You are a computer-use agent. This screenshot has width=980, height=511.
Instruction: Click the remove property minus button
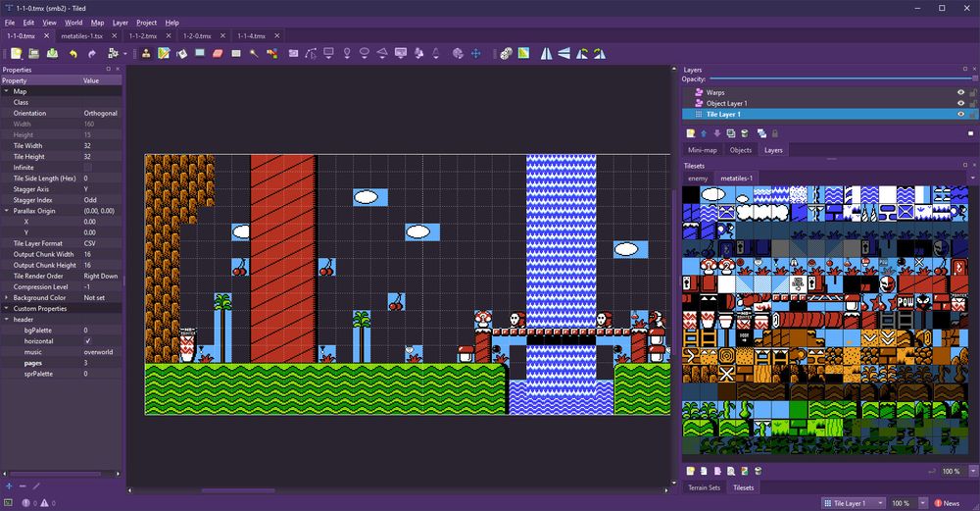[x=23, y=485]
